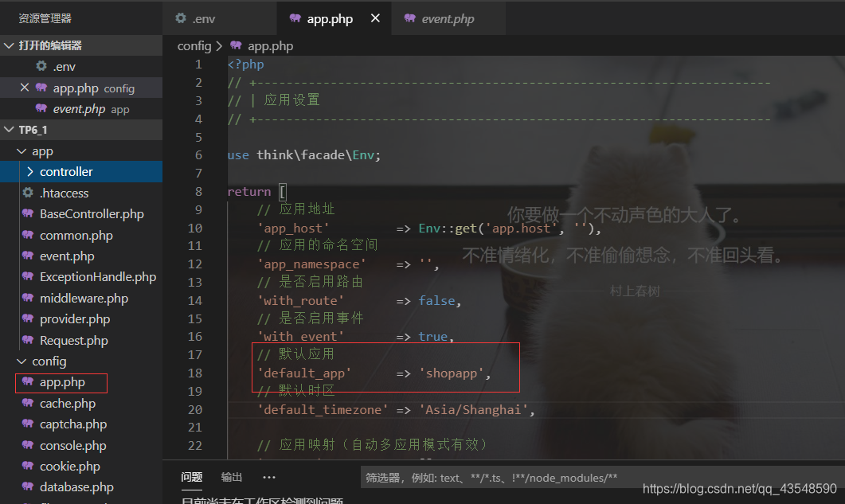This screenshot has width=845, height=504.
Task: Open cookie.php in the config folder
Action: pos(80,466)
